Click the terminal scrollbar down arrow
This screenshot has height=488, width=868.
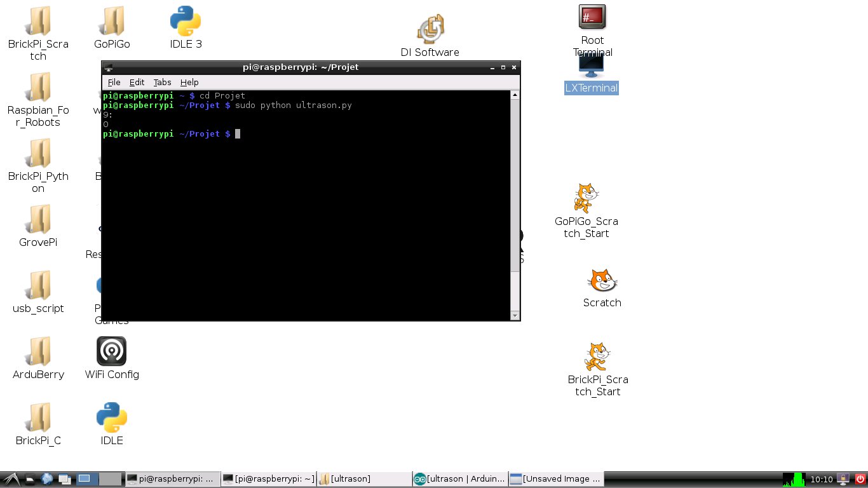point(515,315)
